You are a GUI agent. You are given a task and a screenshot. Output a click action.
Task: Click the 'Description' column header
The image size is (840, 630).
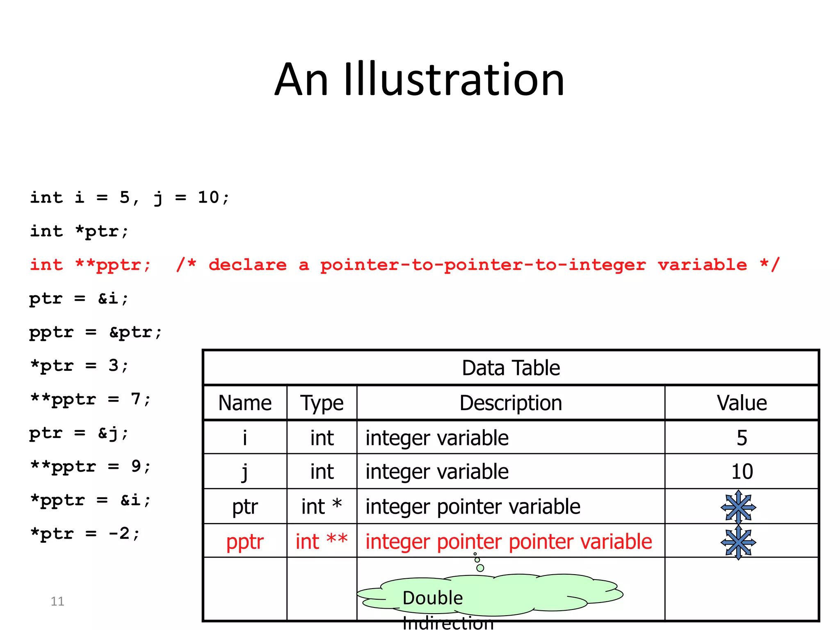click(511, 403)
